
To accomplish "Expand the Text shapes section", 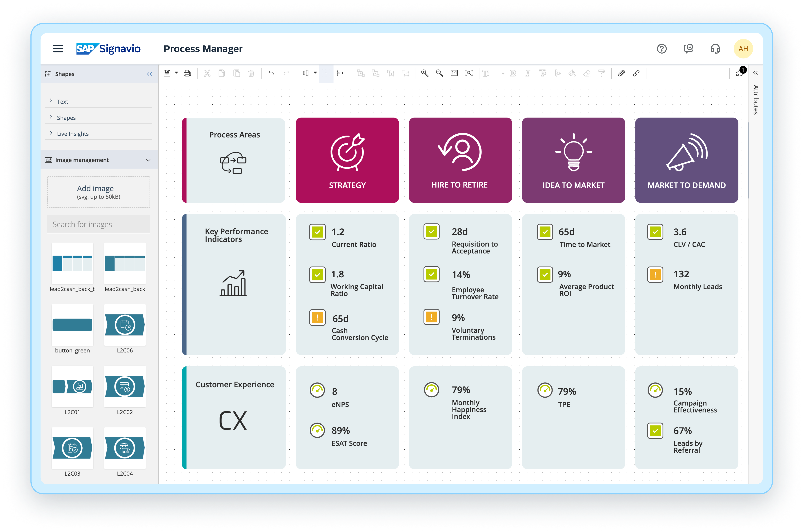I will click(x=62, y=101).
